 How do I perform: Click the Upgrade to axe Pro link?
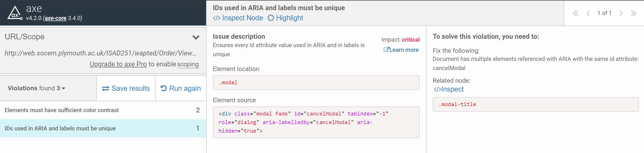[x=118, y=64]
